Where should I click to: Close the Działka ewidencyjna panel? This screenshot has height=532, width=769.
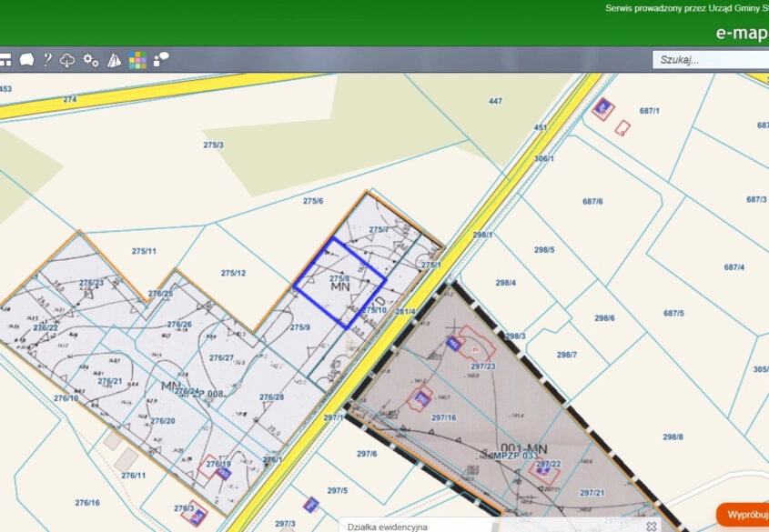coord(652,527)
